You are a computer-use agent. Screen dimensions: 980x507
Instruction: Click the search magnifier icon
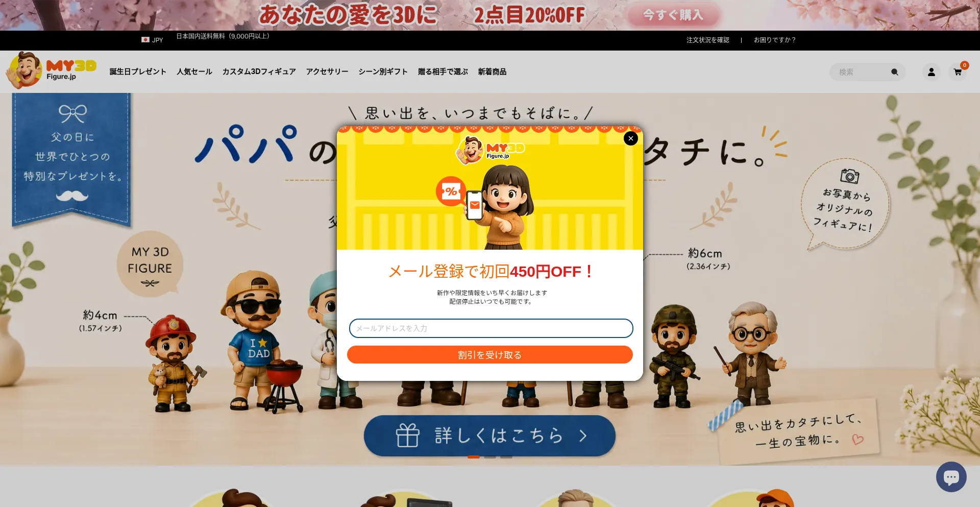coord(895,72)
